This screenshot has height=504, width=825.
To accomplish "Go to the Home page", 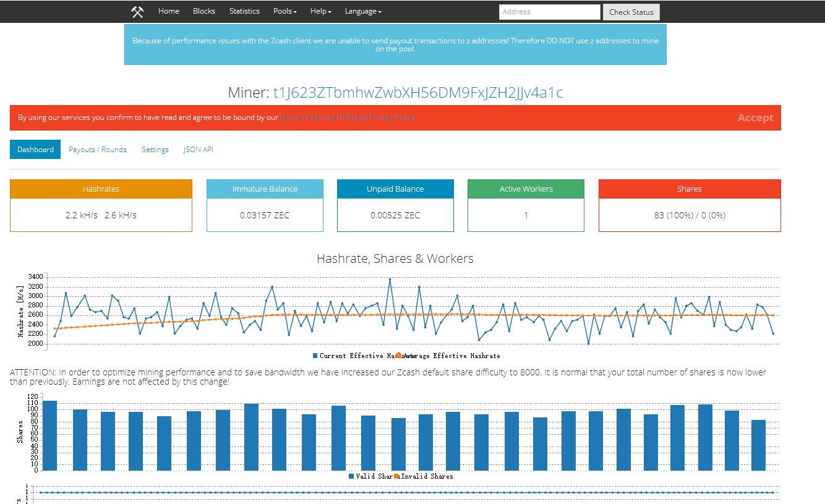I will (168, 11).
